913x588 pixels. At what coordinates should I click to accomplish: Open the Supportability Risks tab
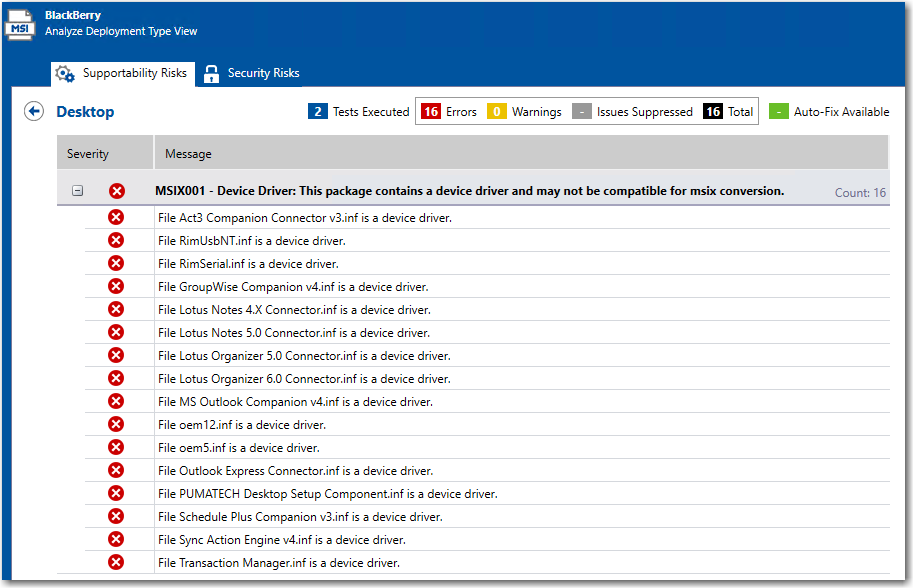coord(134,73)
